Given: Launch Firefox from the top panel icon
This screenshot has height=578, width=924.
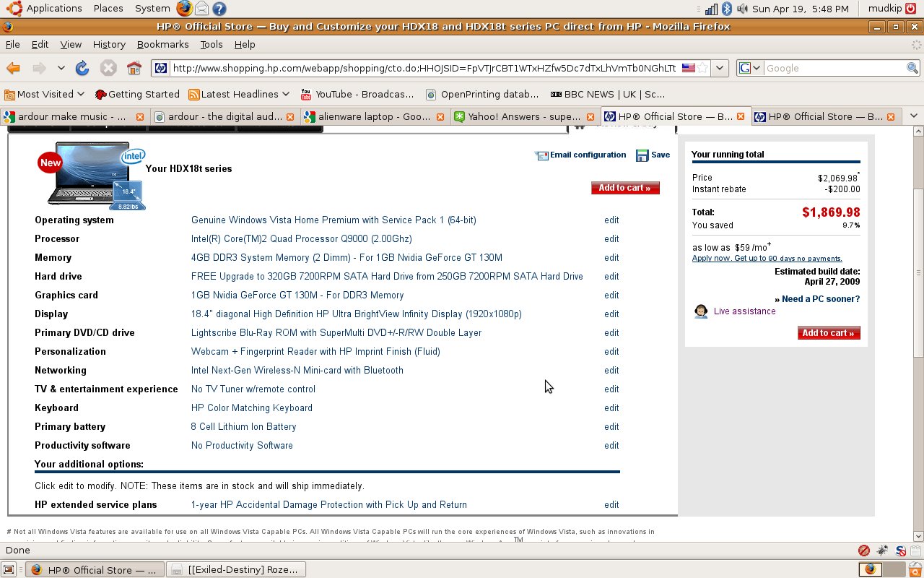Looking at the screenshot, I should click(184, 9).
